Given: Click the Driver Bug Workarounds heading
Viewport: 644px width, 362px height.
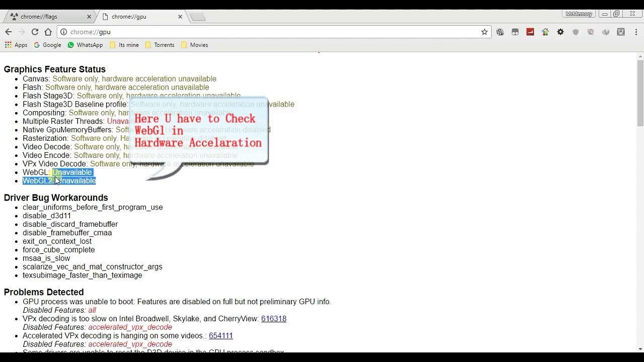Looking at the screenshot, I should pyautogui.click(x=56, y=198).
